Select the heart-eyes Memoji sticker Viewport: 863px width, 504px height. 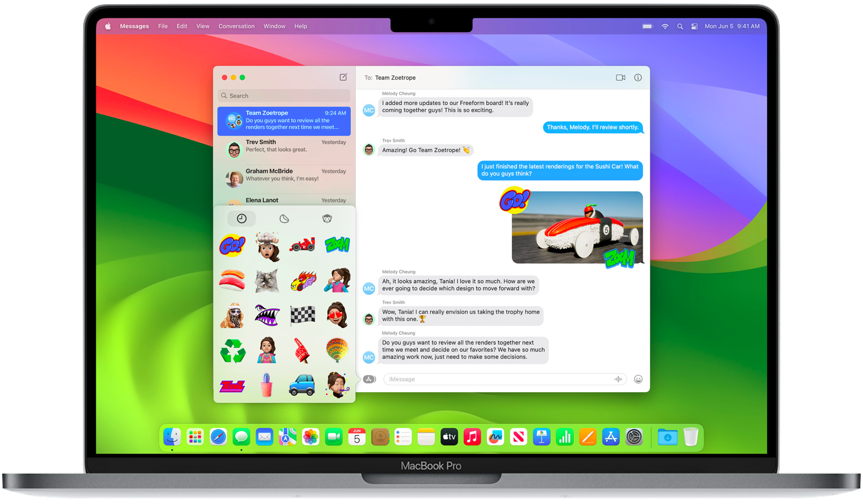point(338,315)
